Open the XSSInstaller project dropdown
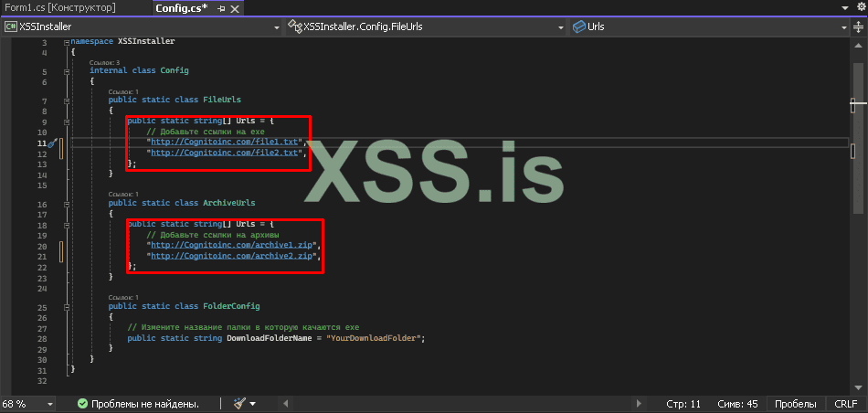The height and width of the screenshot is (413, 868). click(278, 27)
